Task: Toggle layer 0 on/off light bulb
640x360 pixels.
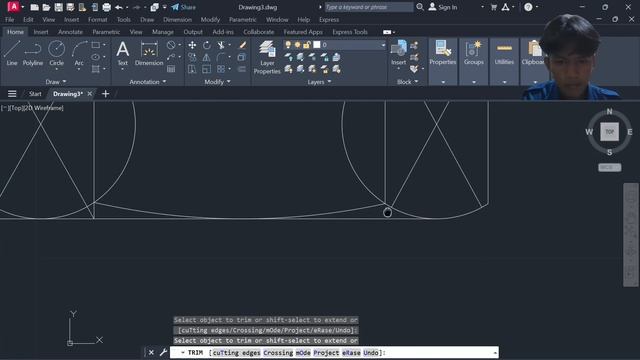Action: (x=288, y=44)
